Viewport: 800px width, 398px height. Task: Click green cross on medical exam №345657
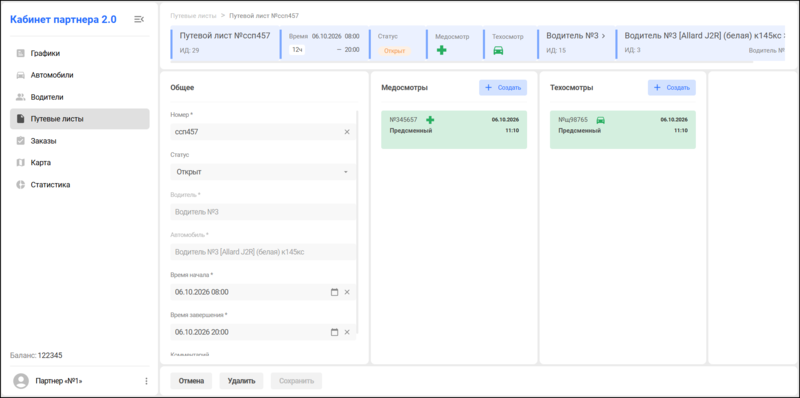coord(430,120)
